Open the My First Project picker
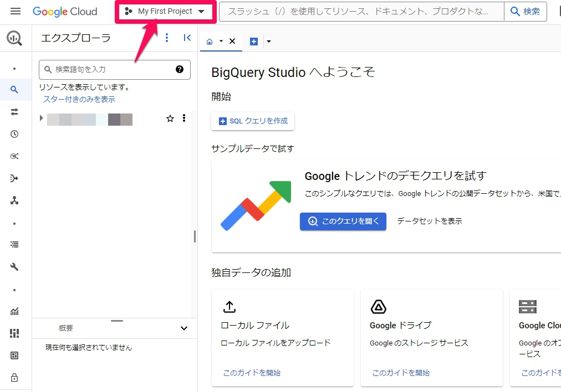561x392 pixels. pyautogui.click(x=165, y=11)
